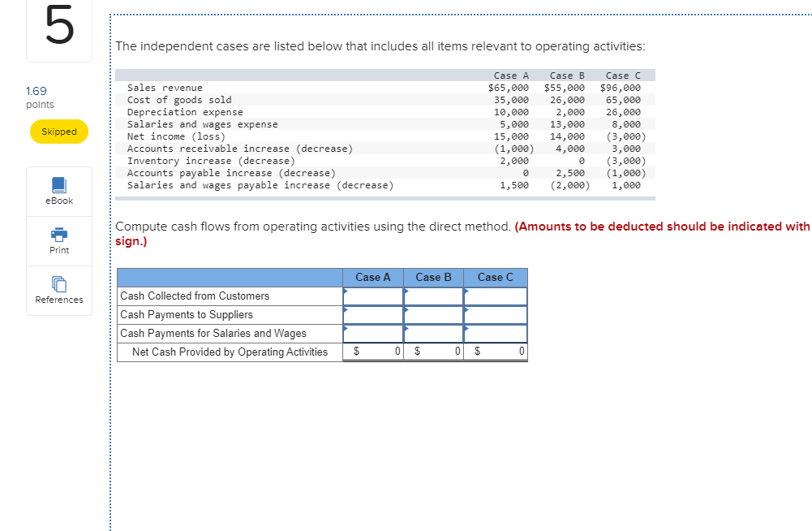Click the 'Depreciation expense' data row label
Image resolution: width=812 pixels, height=531 pixels.
185,112
